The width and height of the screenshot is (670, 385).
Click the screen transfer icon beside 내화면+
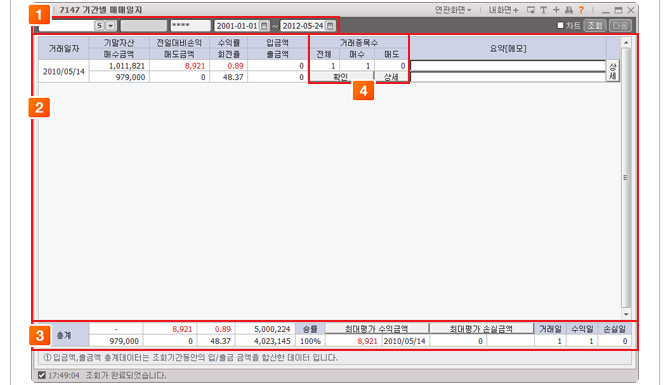pos(531,10)
